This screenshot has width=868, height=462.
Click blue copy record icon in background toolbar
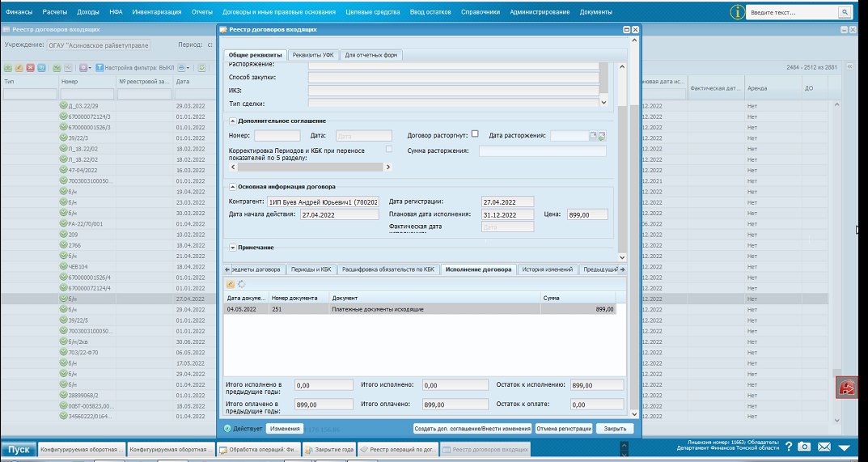point(41,68)
